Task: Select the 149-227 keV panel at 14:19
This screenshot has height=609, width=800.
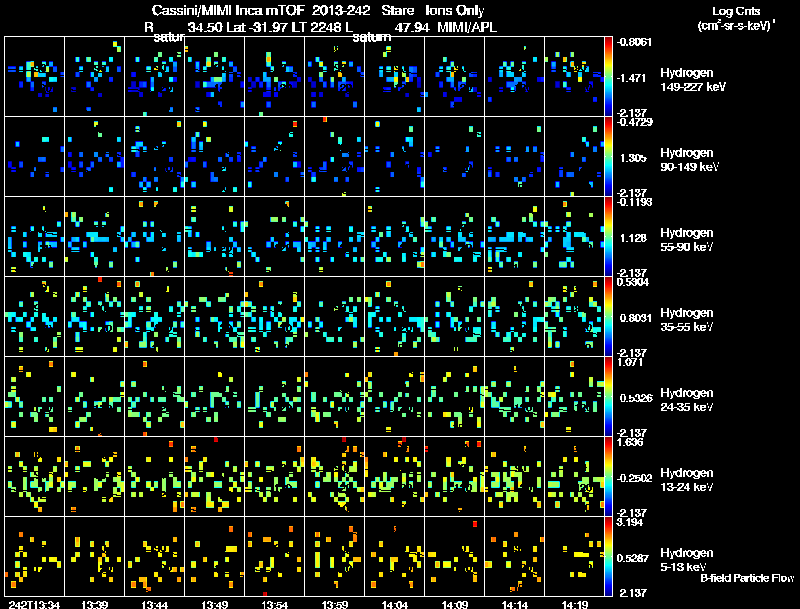Action: [574, 77]
